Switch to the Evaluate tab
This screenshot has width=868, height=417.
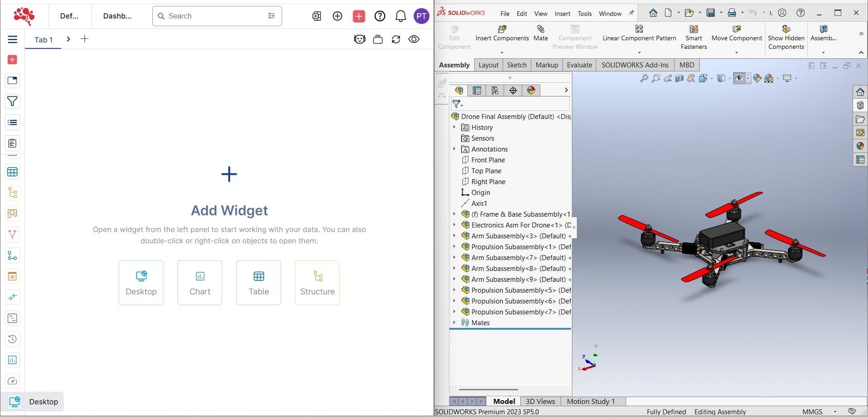pyautogui.click(x=579, y=65)
